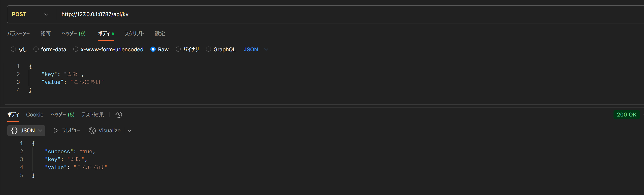The height and width of the screenshot is (195, 644).
Task: Switch to the スクリプト tab
Action: (134, 34)
